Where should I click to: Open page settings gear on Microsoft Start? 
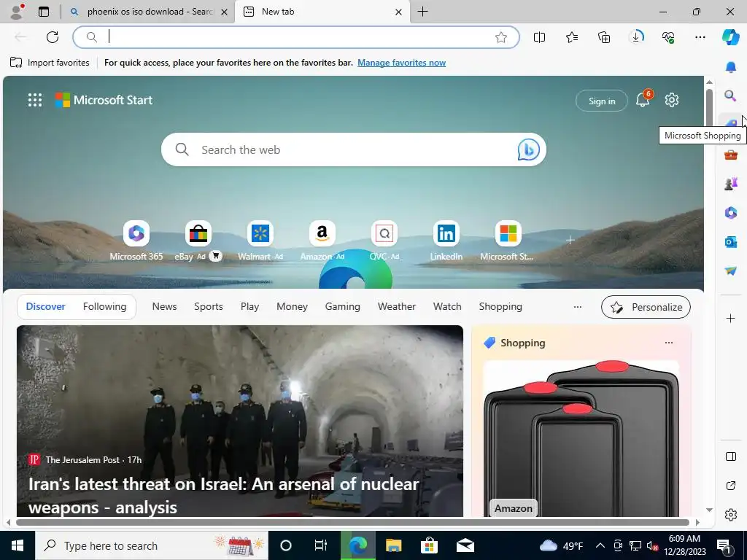[672, 100]
